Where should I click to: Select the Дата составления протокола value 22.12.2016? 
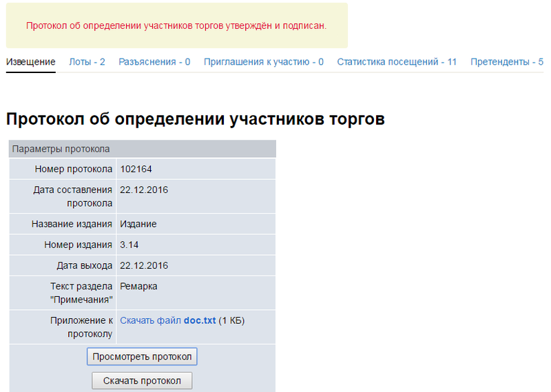tap(144, 190)
